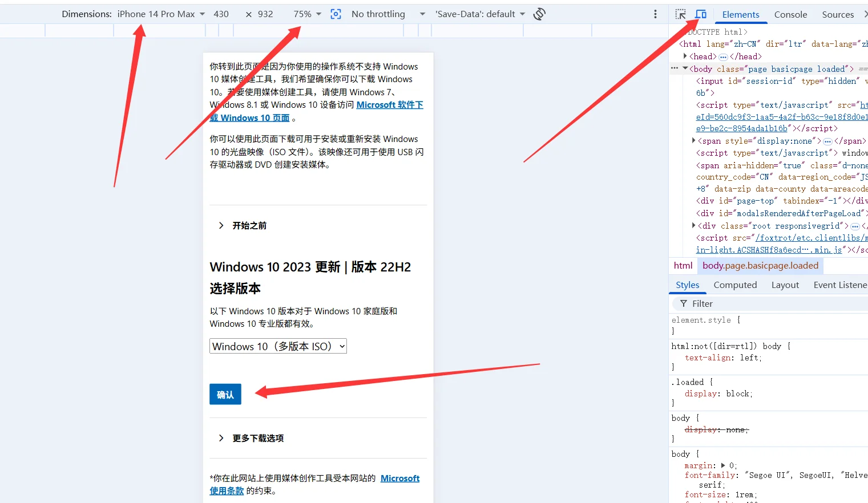Open the No throttling dropdown
The width and height of the screenshot is (868, 503).
(388, 14)
